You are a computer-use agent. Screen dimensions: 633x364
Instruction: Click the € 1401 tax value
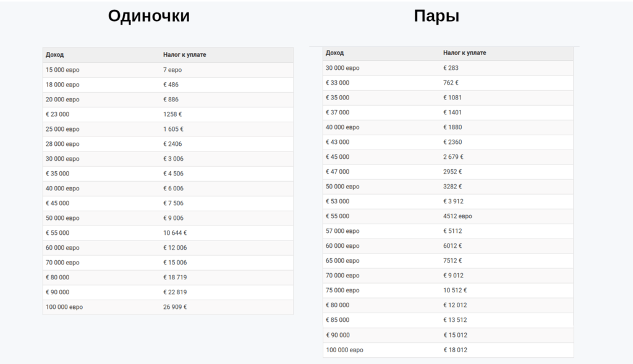pyautogui.click(x=452, y=112)
